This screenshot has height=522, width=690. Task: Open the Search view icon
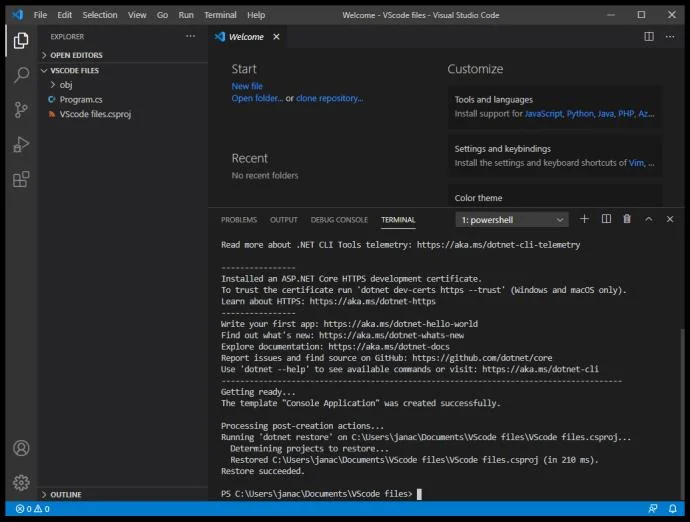pos(21,75)
